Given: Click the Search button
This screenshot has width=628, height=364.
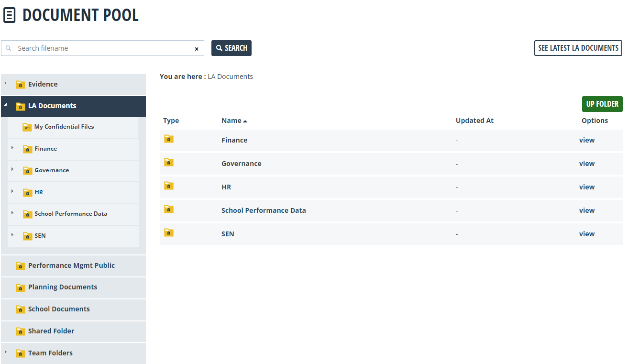Looking at the screenshot, I should pos(231,48).
